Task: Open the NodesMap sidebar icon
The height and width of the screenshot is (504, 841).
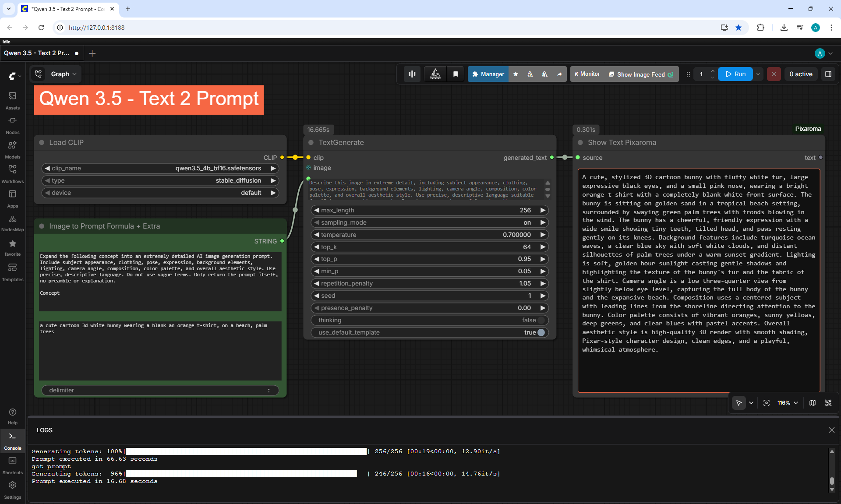Action: (x=12, y=223)
